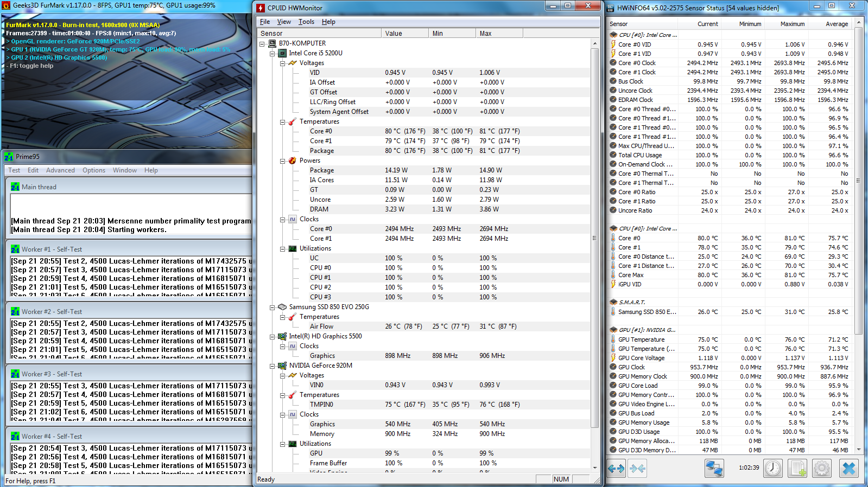The height and width of the screenshot is (487, 868).
Task: Open HWiNFO sensor settings gear
Action: coord(822,468)
